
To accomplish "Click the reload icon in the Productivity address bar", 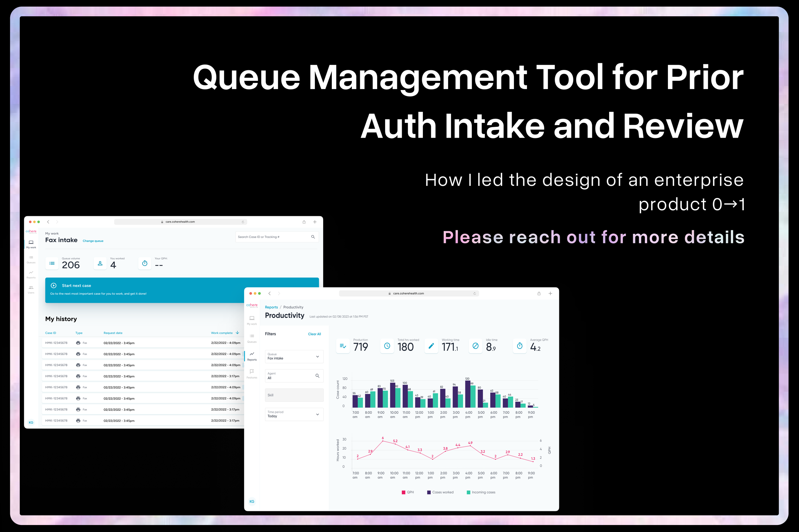I will coord(474,293).
